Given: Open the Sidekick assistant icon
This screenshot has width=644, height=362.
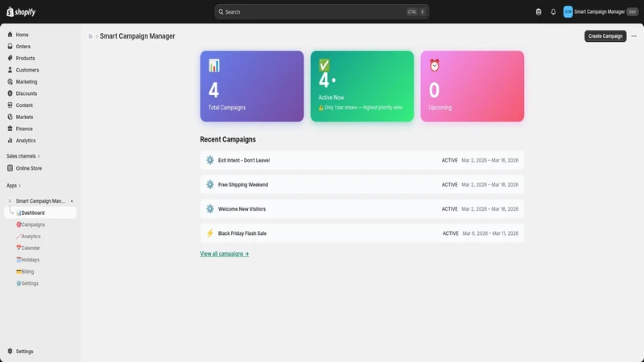Looking at the screenshot, I should [539, 12].
